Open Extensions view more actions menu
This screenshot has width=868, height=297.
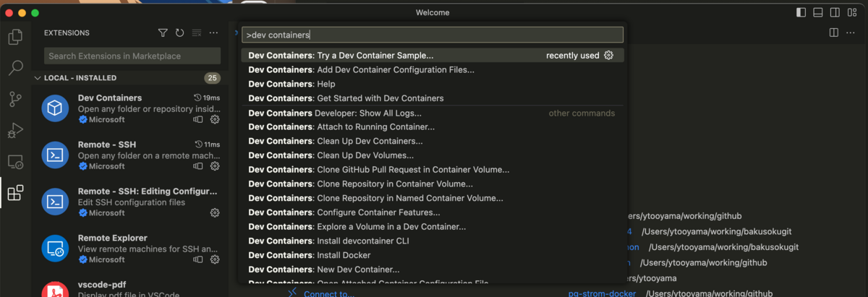coord(213,33)
